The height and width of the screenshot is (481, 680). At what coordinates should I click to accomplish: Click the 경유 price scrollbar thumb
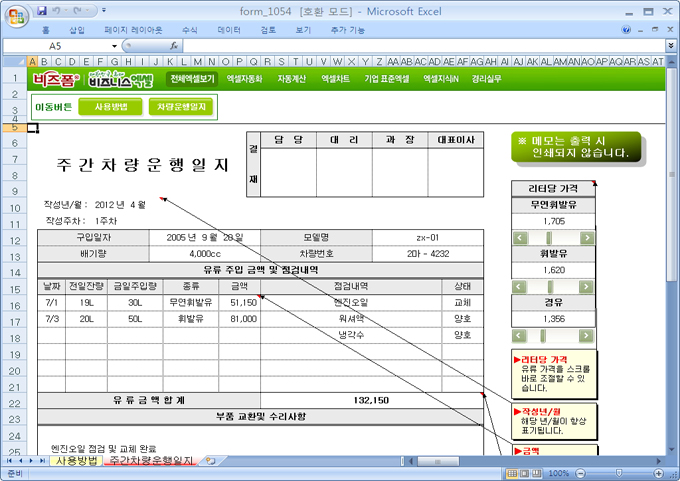[x=543, y=335]
